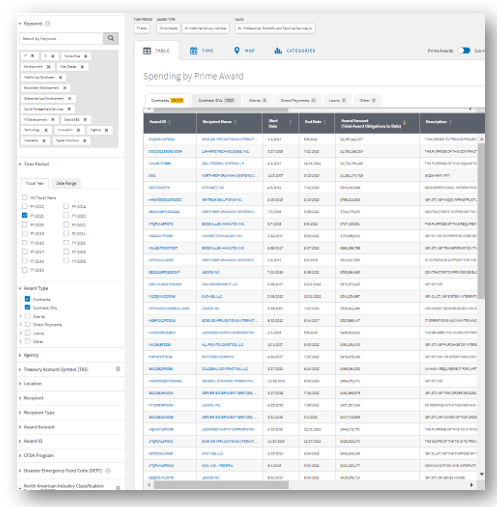The image size is (498, 507).
Task: Remove the Mobile App Developer keyword tag
Action: [x=60, y=77]
